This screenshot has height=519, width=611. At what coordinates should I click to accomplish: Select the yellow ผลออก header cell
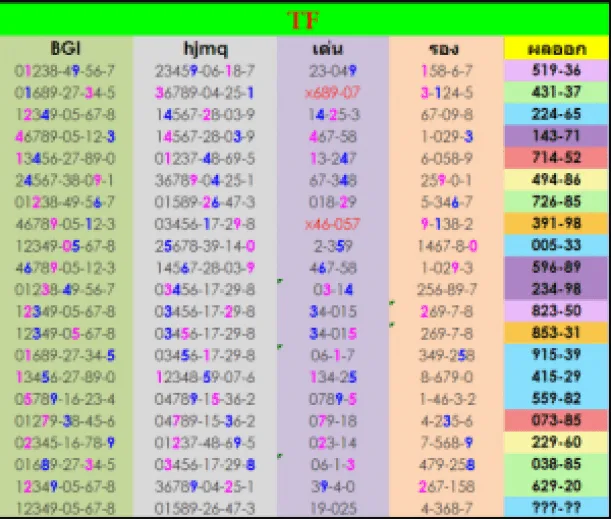(x=556, y=49)
